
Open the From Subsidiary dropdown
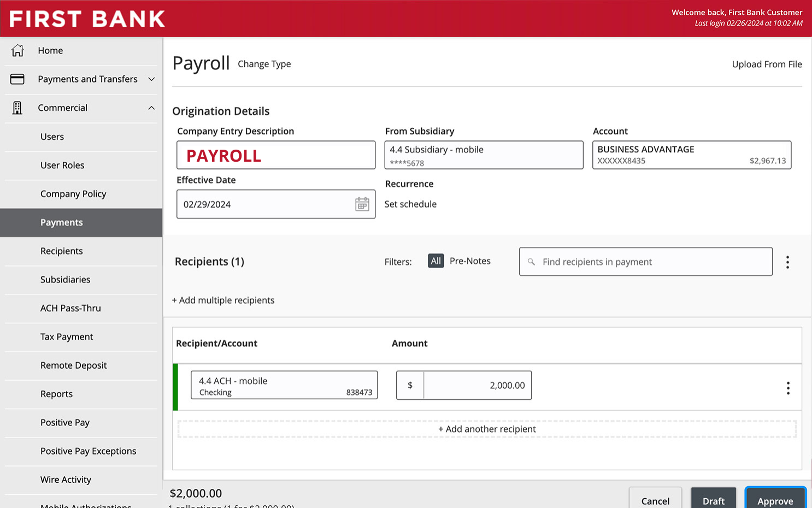point(484,155)
